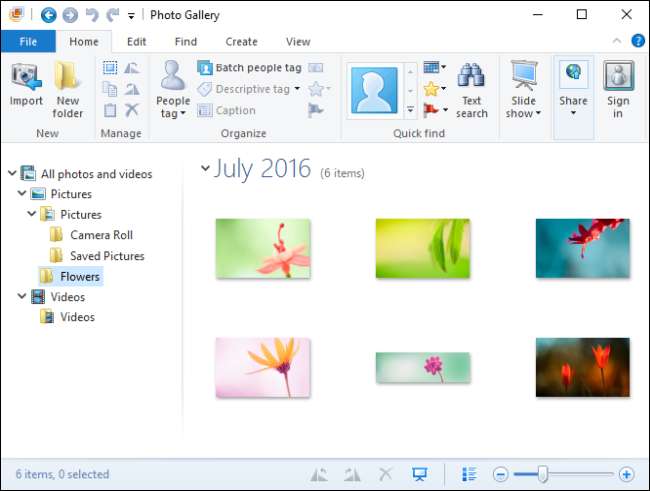Image resolution: width=650 pixels, height=491 pixels.
Task: Collapse the July 2016 group
Action: [x=205, y=169]
